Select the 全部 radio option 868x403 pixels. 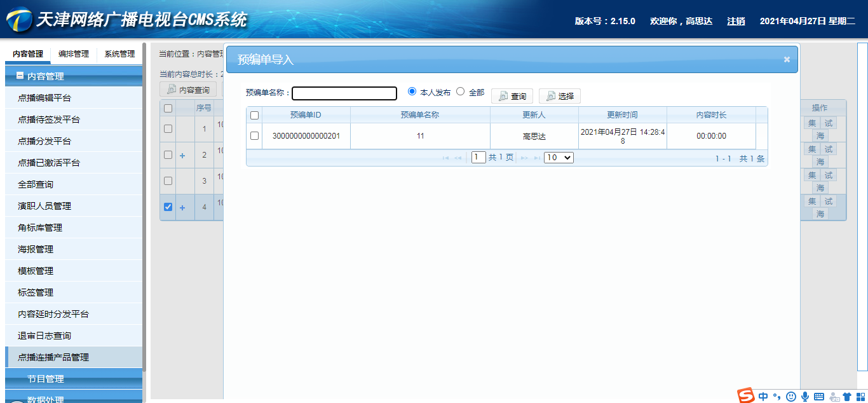coord(461,92)
